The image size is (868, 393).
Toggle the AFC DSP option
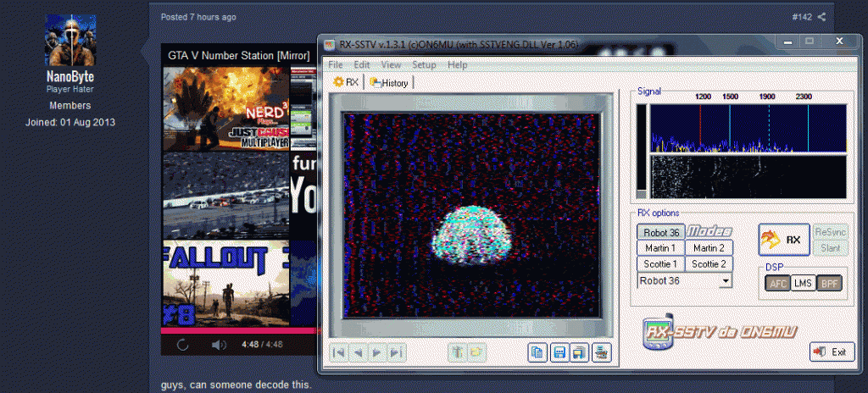pos(778,284)
